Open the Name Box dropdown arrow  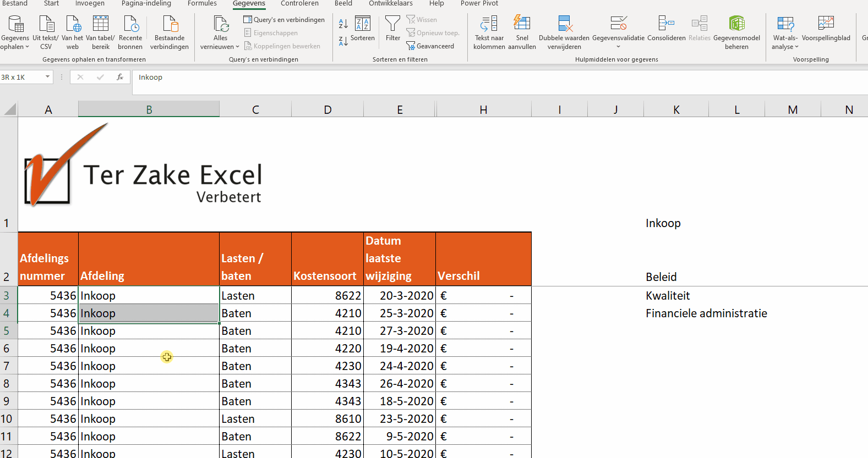coord(48,78)
